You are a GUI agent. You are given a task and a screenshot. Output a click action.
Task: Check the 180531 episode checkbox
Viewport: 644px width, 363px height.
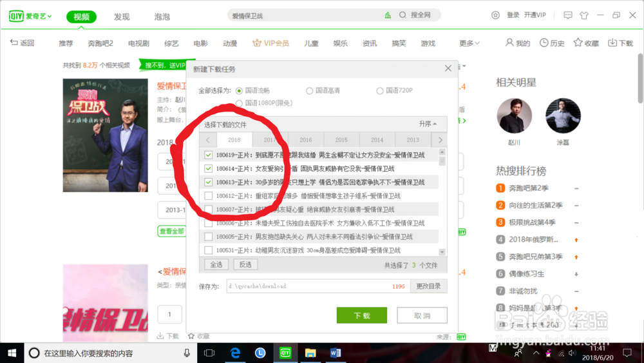coord(208,250)
